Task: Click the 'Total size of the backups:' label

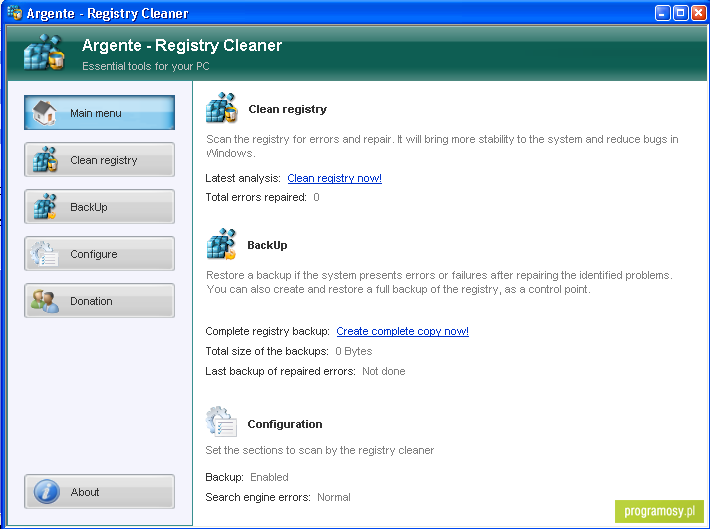Action: [x=267, y=351]
